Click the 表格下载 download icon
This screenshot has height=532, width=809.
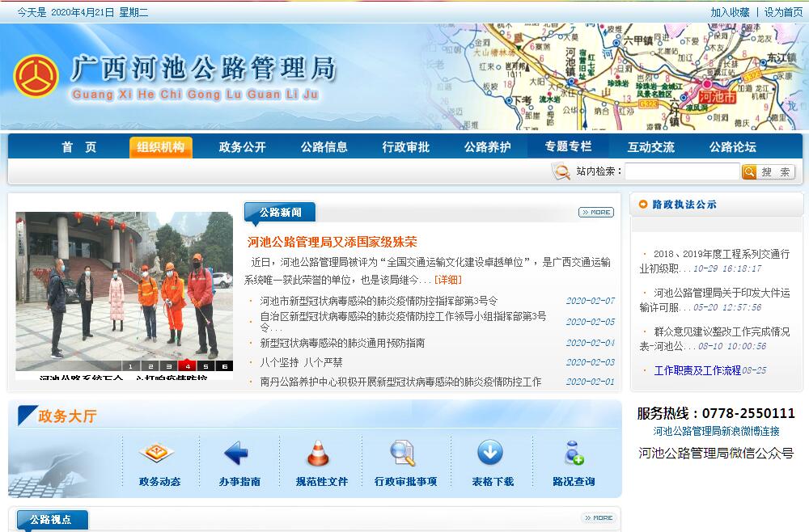490,454
